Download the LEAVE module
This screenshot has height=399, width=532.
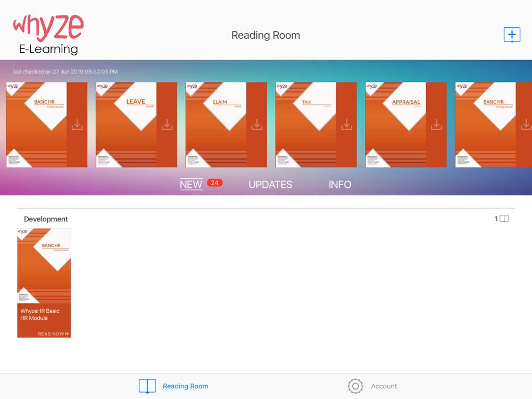coord(167,124)
